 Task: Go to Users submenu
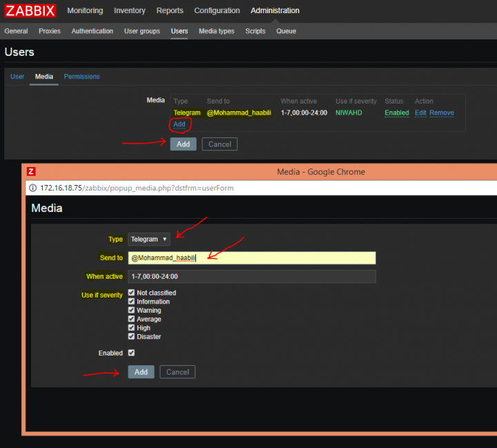pyautogui.click(x=179, y=31)
